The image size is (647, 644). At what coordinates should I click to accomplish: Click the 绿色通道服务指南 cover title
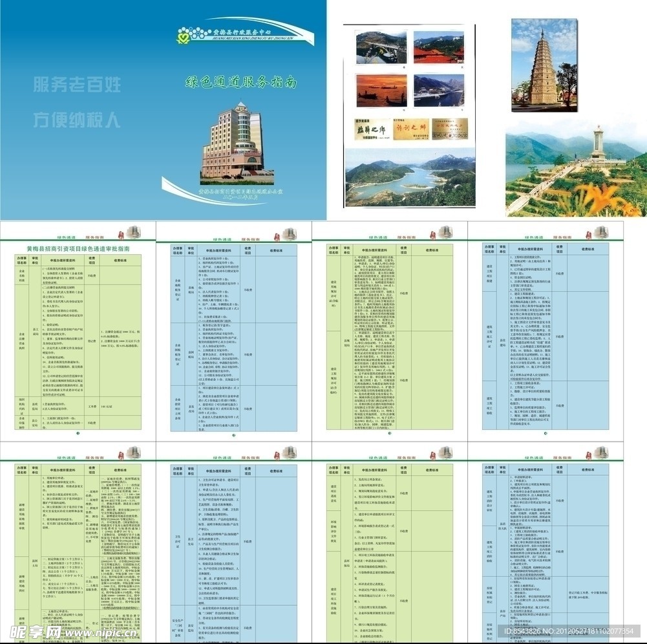pyautogui.click(x=241, y=83)
